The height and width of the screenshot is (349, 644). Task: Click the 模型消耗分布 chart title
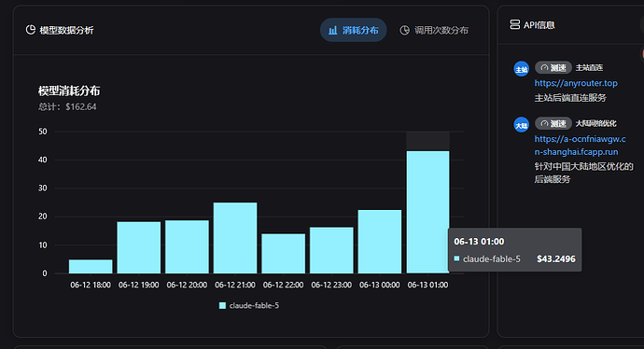69,91
